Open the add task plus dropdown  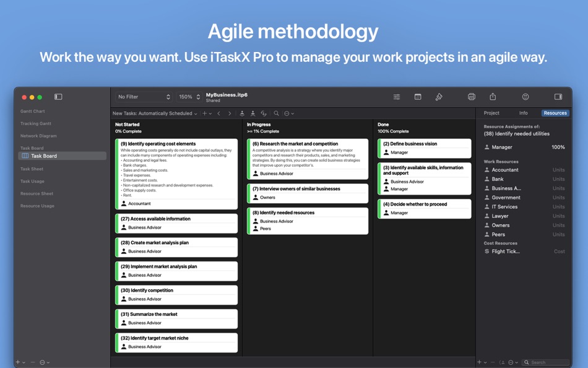point(207,113)
